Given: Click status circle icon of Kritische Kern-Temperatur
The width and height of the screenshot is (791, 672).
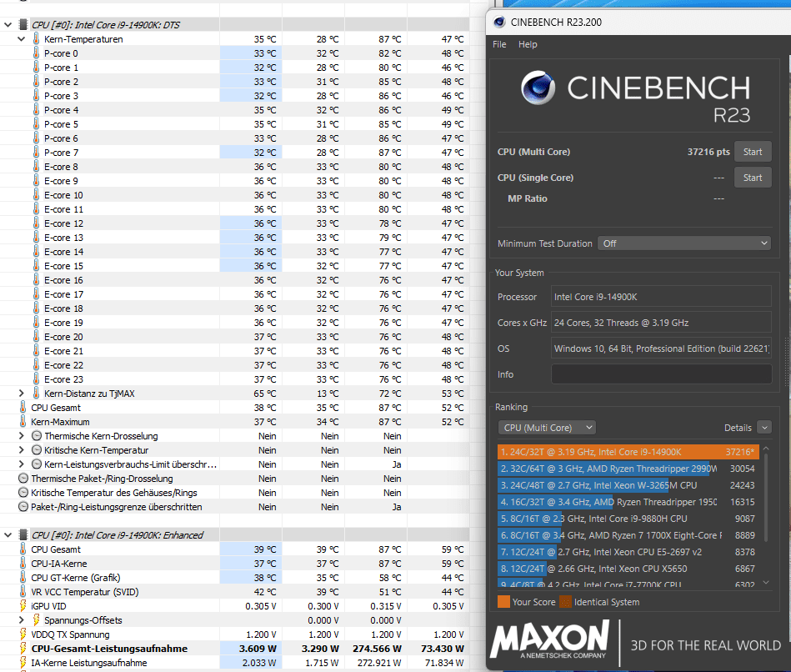Looking at the screenshot, I should pos(37,450).
